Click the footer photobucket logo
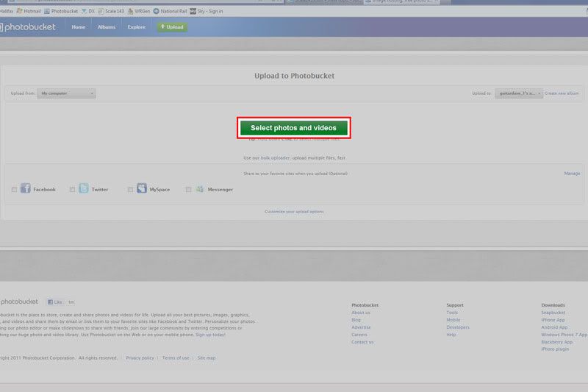 [19, 302]
